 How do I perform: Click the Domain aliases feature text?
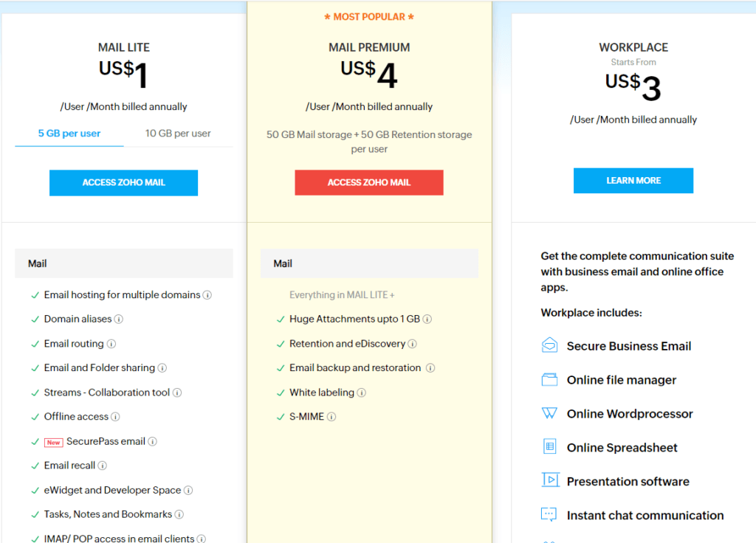coord(78,319)
